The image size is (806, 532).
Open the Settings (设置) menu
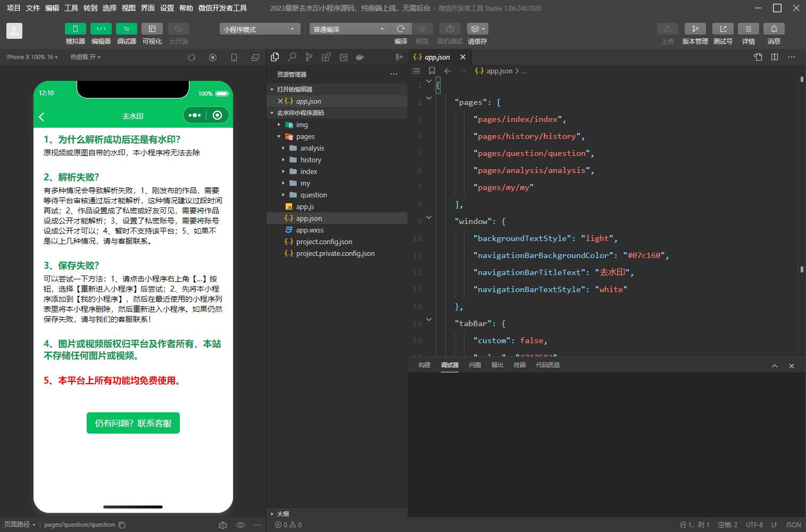[167, 8]
